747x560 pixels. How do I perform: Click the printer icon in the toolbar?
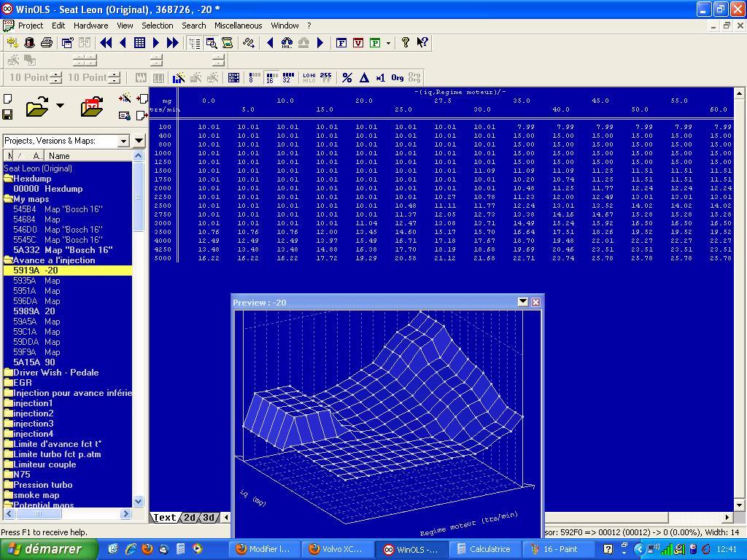tap(46, 43)
